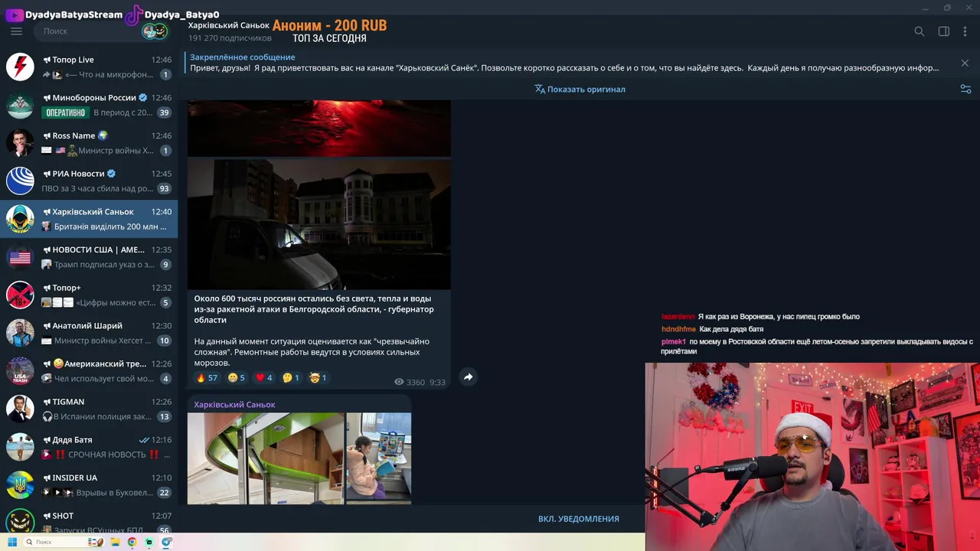Image resolution: width=980 pixels, height=551 pixels.
Task: Forward the Belgorod post using share arrow
Action: click(x=468, y=377)
